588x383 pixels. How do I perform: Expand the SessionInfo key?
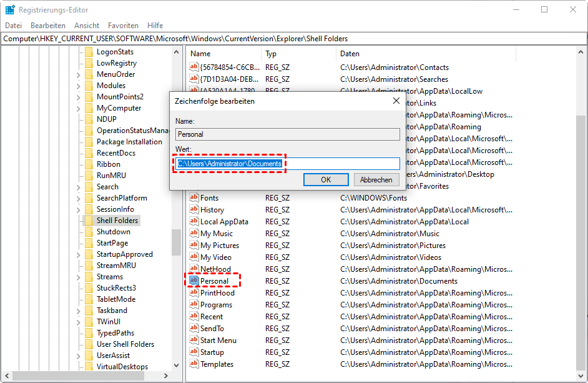click(x=79, y=209)
